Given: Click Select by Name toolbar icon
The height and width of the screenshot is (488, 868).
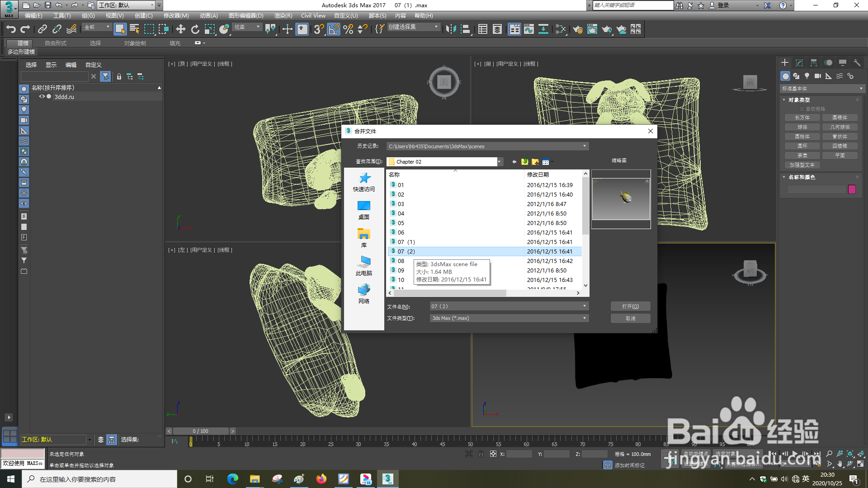Looking at the screenshot, I should point(134,29).
